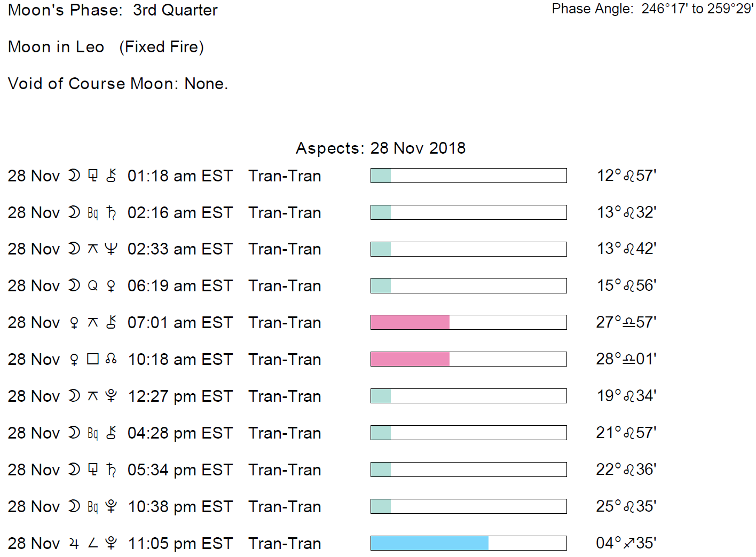The image size is (756, 557).
Task: Click the North Node glyph at 10:18 am
Action: (x=111, y=359)
